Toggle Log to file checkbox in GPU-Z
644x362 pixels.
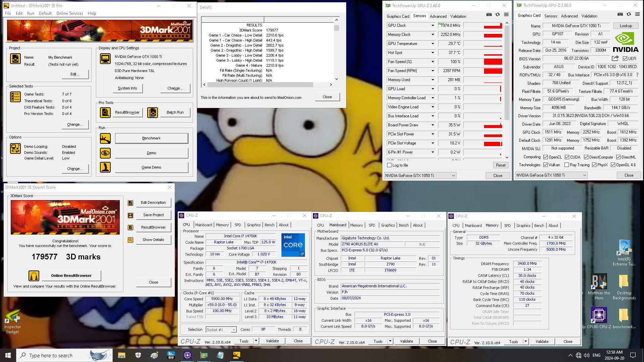(389, 165)
